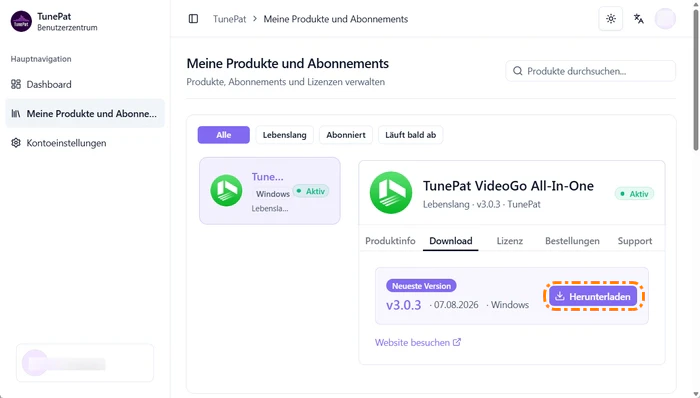
Task: Toggle the sidebar panel icon
Action: [x=193, y=19]
